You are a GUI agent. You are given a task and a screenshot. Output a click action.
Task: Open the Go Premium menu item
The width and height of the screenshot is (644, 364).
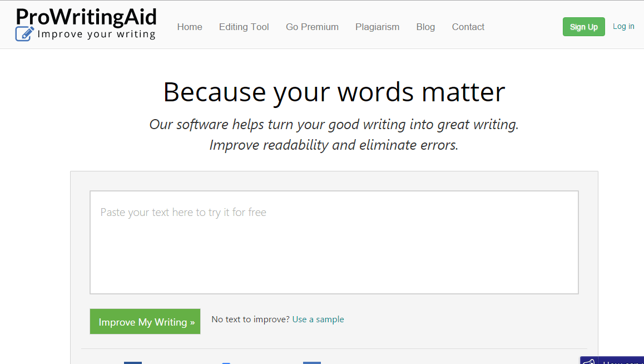coord(312,27)
